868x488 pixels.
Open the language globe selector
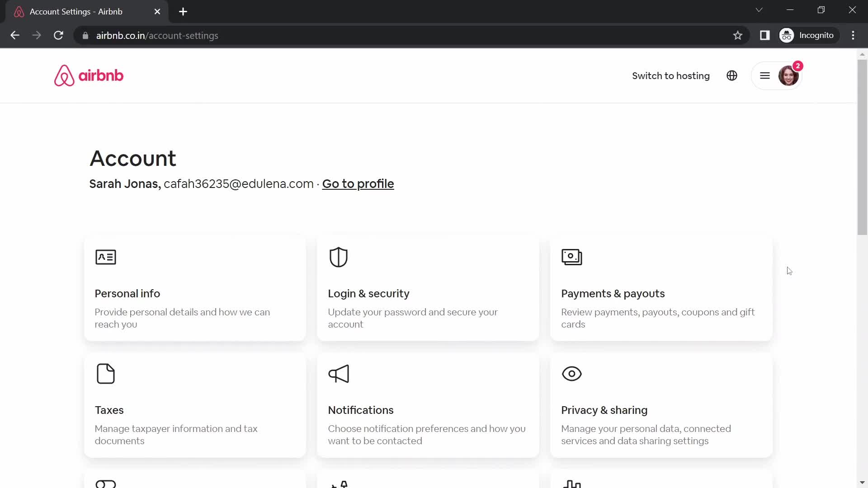tap(732, 75)
